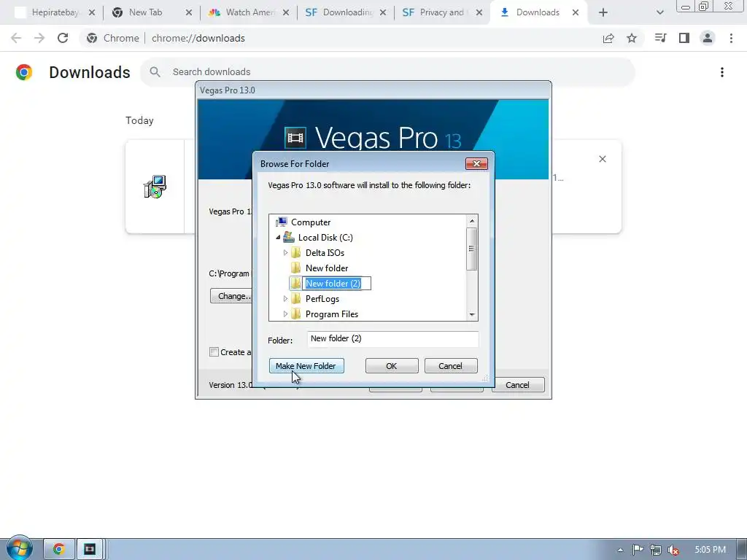Click the folder tree scroll down arrow
Image resolution: width=747 pixels, height=560 pixels.
pos(472,315)
